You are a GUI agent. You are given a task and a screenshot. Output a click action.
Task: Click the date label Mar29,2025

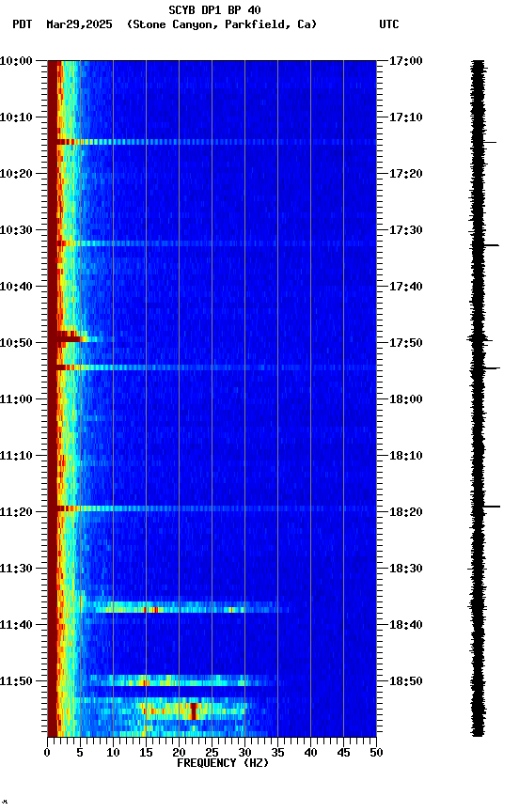(79, 24)
